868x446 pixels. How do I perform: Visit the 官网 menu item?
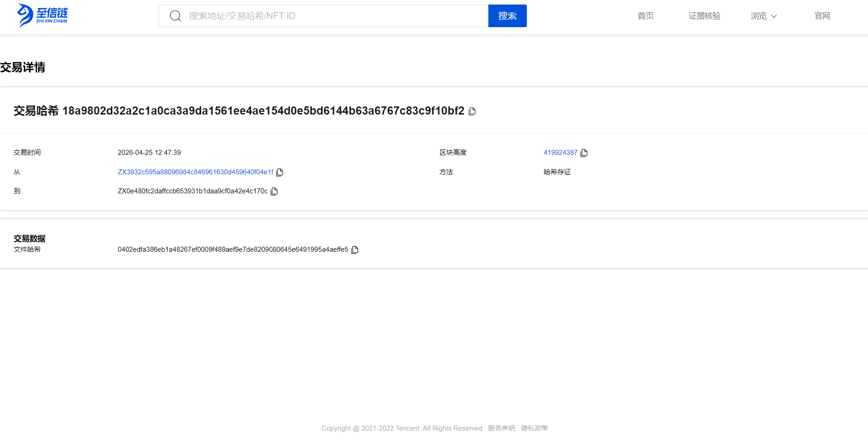click(822, 15)
